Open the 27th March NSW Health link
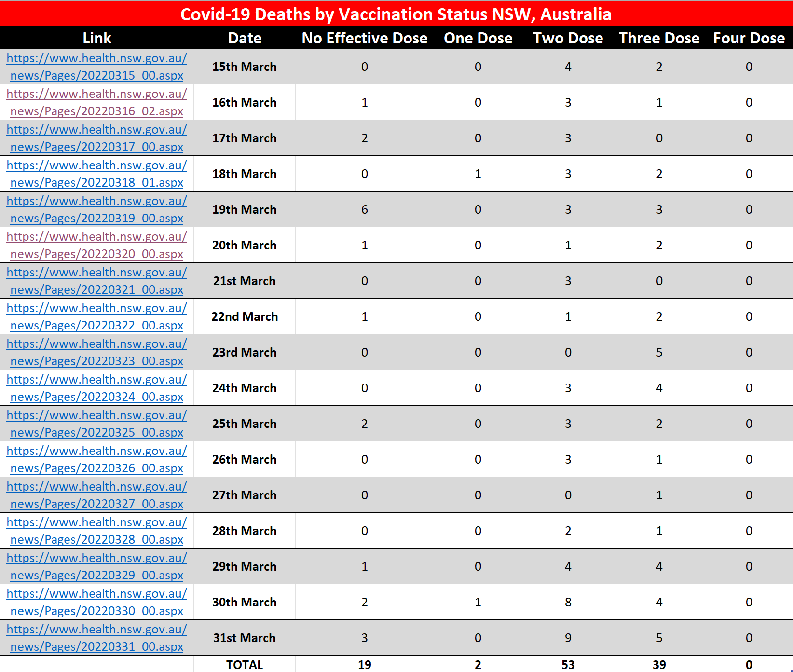Image resolution: width=793 pixels, height=672 pixels. pyautogui.click(x=97, y=495)
